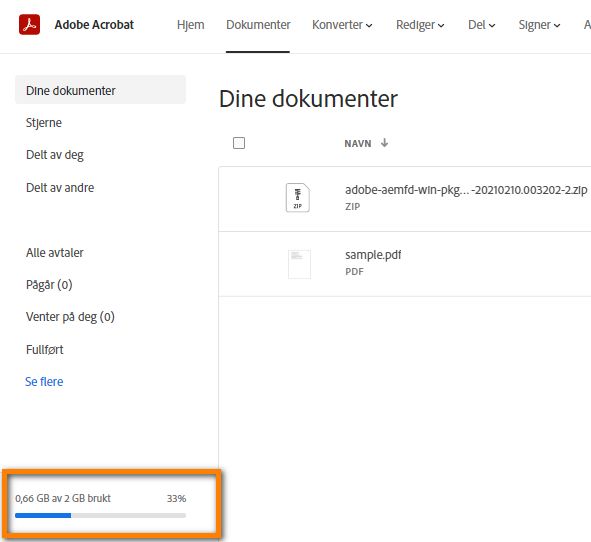Open the Del dropdown menu
The height and width of the screenshot is (542, 591).
(481, 25)
